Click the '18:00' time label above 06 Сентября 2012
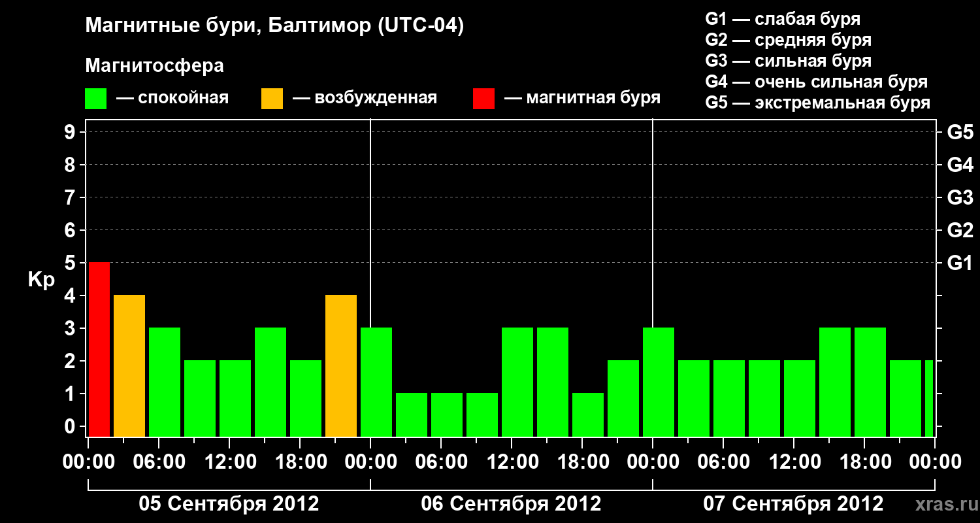 (x=583, y=462)
